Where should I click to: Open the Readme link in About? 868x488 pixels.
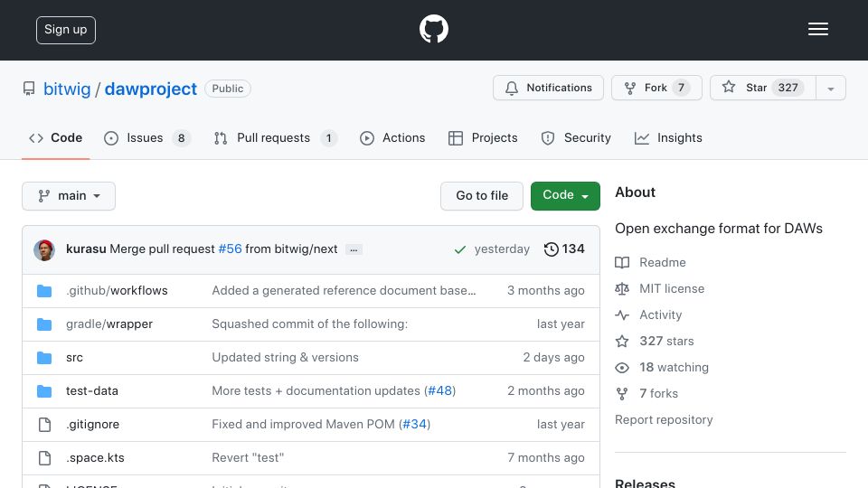(663, 262)
